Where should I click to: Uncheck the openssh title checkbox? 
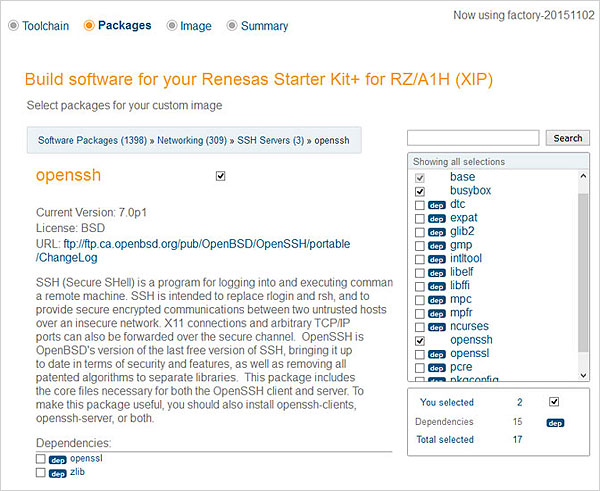tap(220, 176)
